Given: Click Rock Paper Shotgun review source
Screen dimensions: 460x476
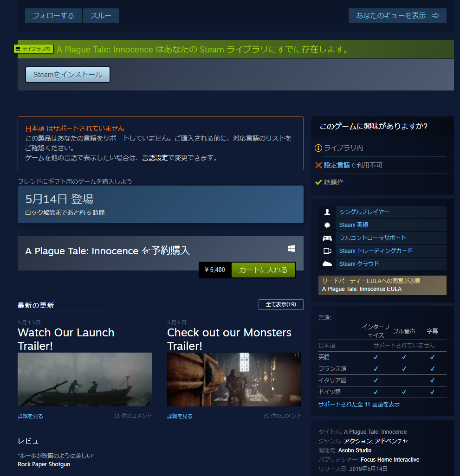Looking at the screenshot, I should (44, 464).
